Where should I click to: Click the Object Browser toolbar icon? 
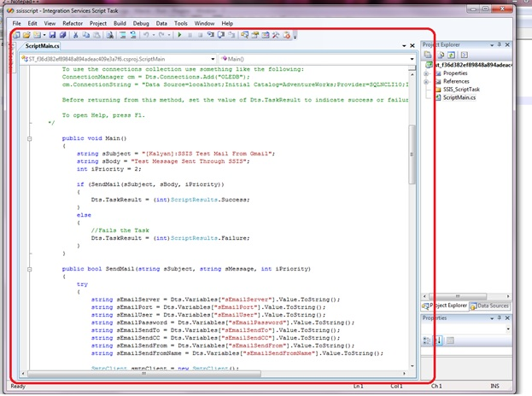coord(266,35)
